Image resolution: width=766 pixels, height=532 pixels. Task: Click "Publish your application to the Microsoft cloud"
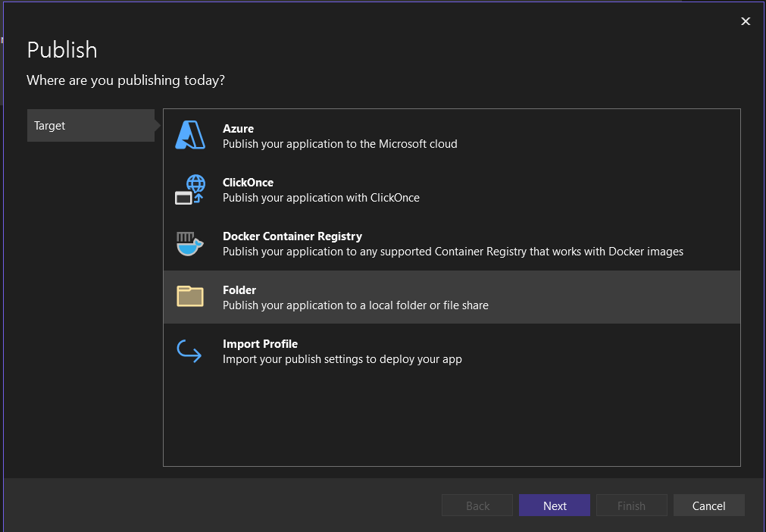(x=340, y=144)
